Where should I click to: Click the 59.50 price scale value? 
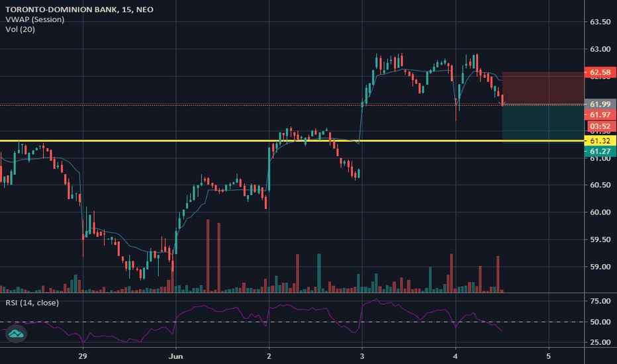pos(600,240)
